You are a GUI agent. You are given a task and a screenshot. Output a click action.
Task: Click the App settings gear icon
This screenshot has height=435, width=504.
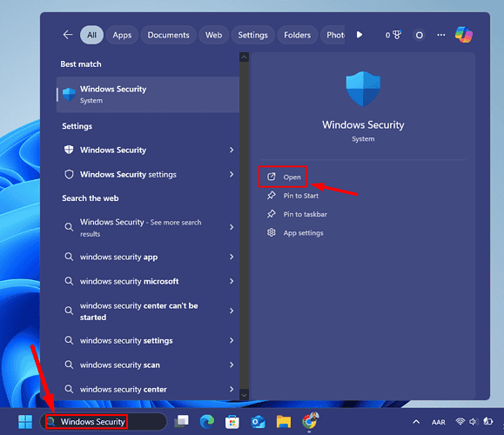tap(272, 232)
